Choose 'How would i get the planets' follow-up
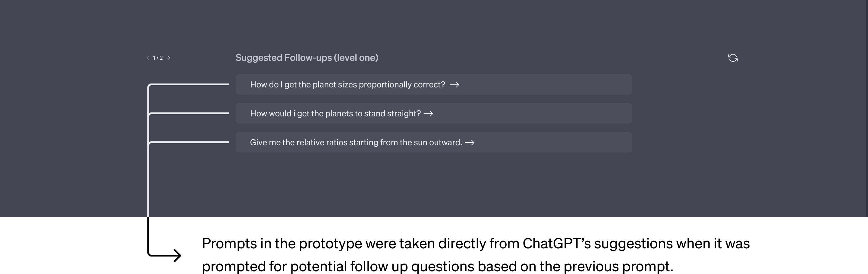 [335, 114]
